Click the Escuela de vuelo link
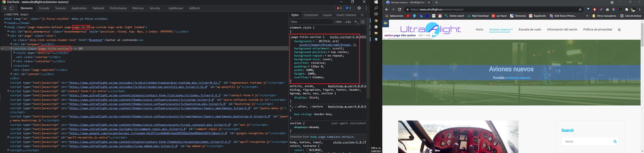Screen dimensions: 644x153 [530, 30]
